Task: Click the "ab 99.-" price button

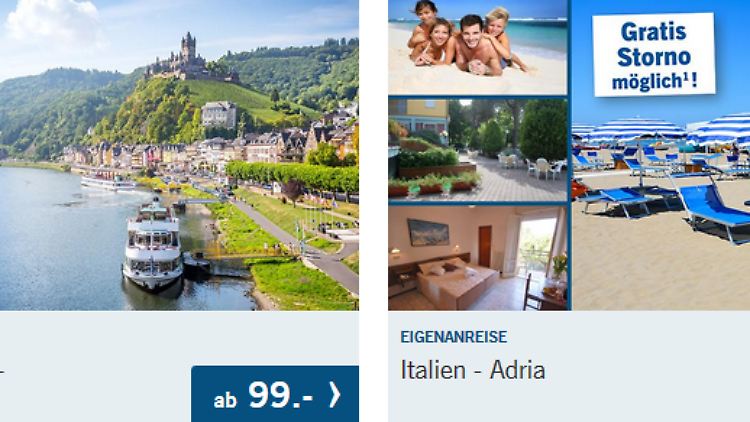Action: [x=275, y=394]
